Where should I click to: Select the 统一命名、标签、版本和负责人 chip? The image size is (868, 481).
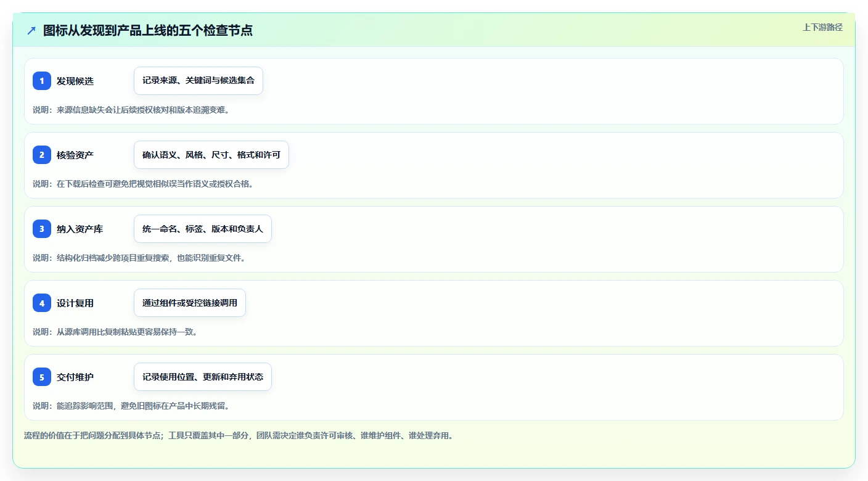(x=203, y=229)
